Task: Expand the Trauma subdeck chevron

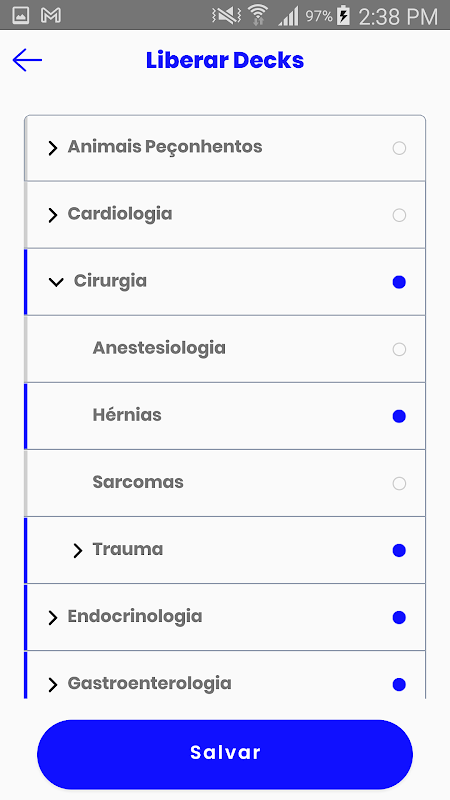Action: click(77, 551)
